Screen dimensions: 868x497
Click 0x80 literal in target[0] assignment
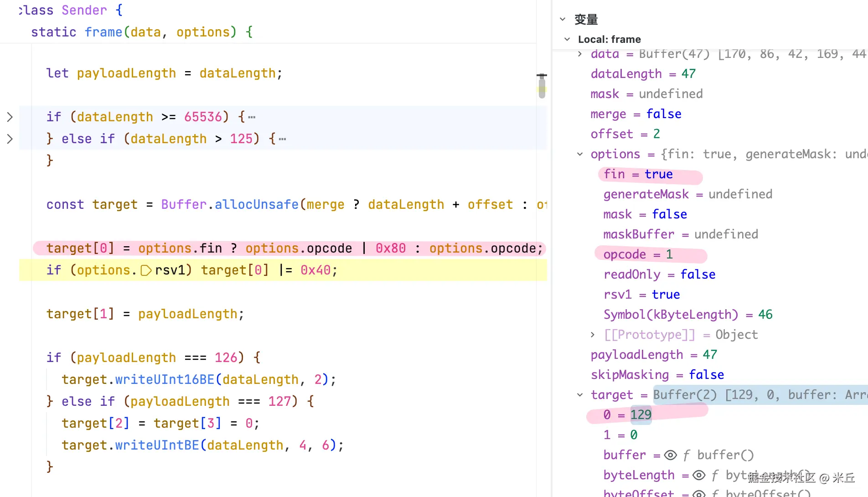[x=391, y=248]
